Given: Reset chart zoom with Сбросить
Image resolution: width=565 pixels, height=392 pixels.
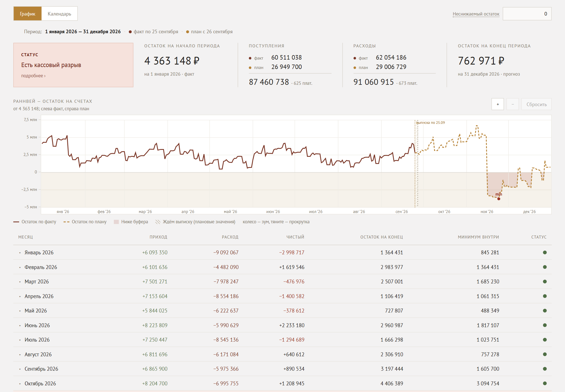Looking at the screenshot, I should tap(536, 104).
